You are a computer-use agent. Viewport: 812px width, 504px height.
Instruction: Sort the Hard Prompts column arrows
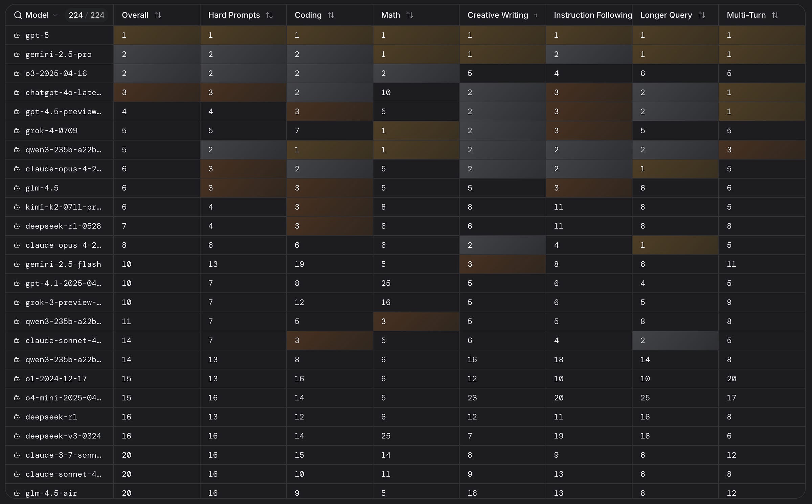269,15
